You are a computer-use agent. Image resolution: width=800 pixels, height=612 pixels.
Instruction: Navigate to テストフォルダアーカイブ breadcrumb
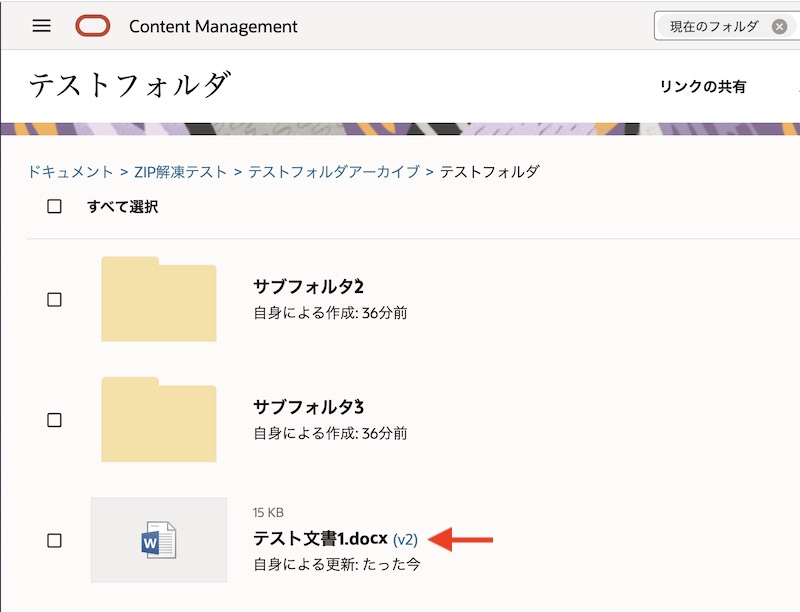334,172
